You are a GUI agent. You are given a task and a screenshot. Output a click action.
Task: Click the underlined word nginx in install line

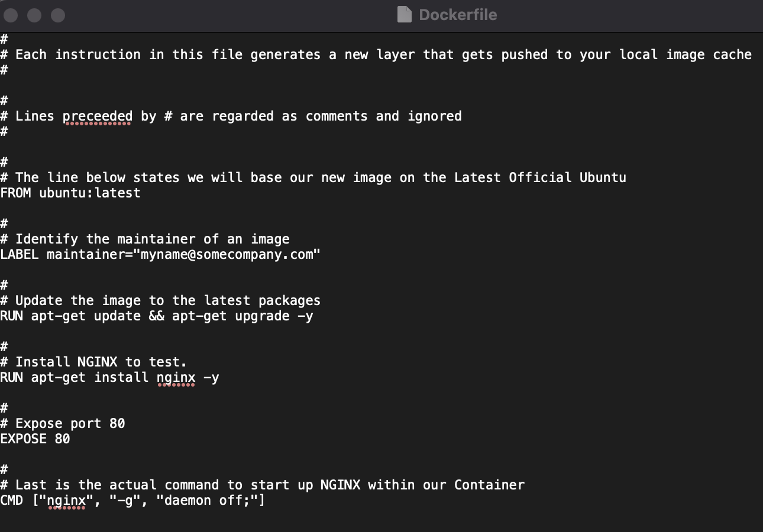(176, 377)
